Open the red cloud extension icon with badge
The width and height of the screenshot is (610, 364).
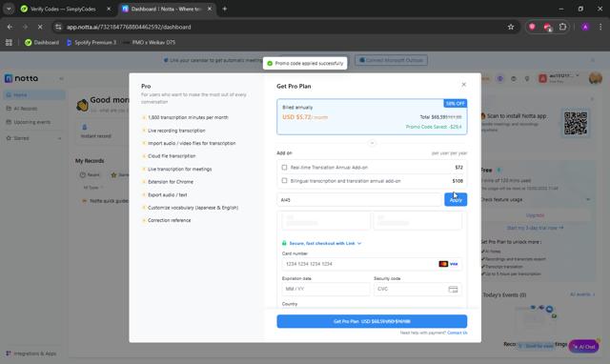547,27
